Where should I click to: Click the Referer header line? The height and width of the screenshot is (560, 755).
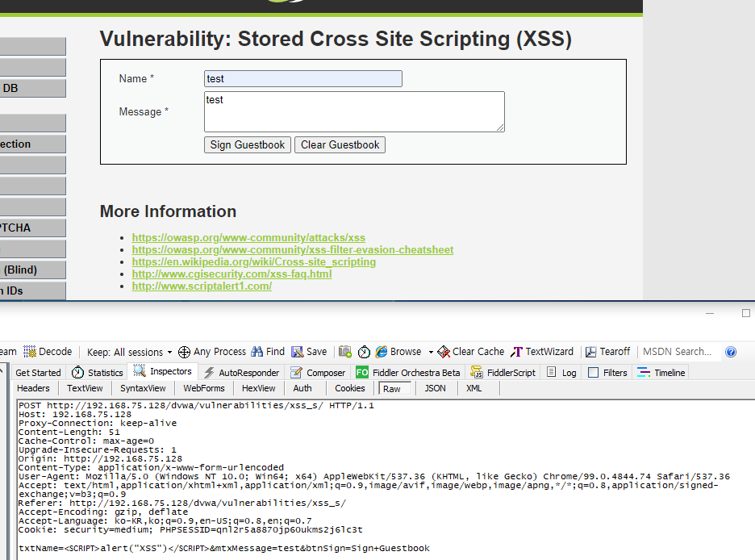[182, 504]
